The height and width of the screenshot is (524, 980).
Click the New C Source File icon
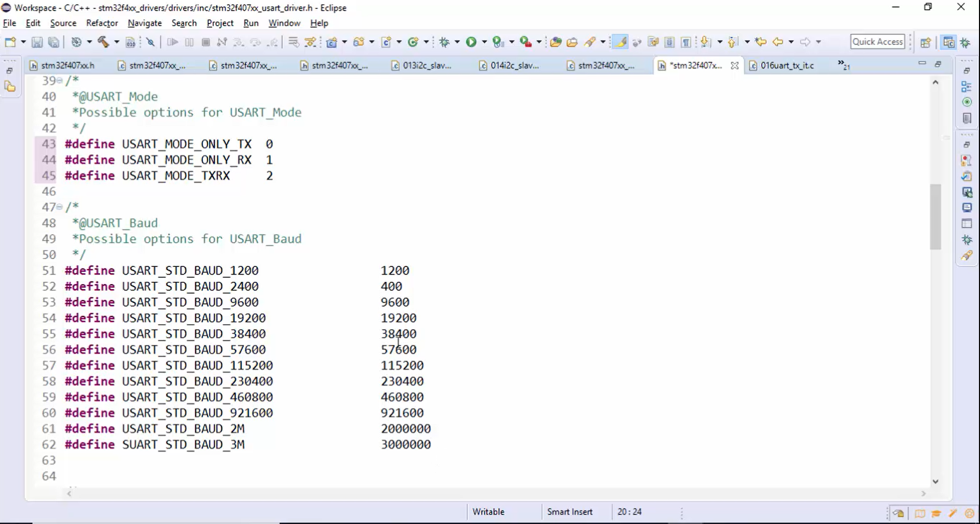(386, 42)
